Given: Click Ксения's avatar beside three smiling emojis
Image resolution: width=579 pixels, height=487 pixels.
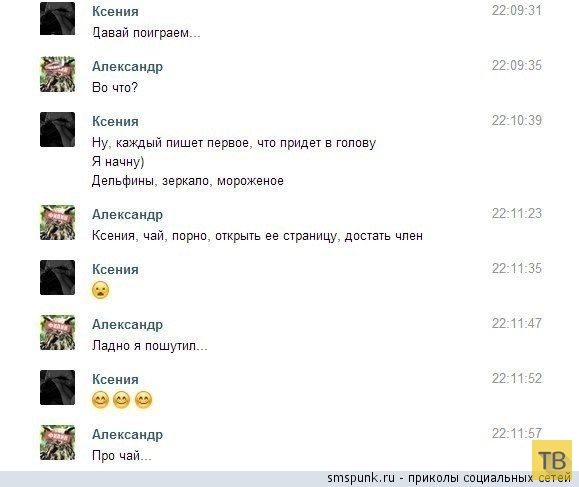Looking at the screenshot, I should (x=57, y=387).
